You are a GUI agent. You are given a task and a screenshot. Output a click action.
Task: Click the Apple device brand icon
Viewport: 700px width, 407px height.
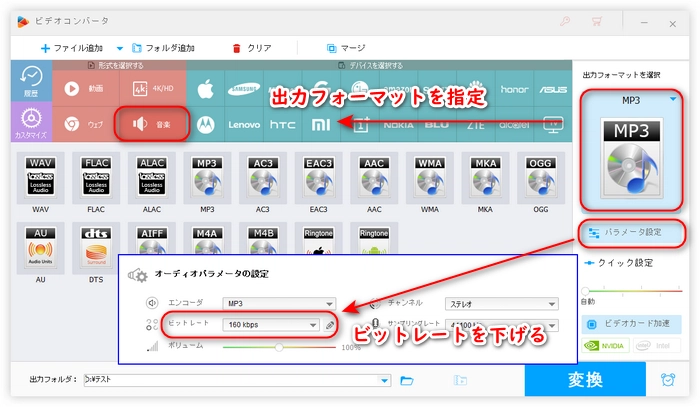206,88
